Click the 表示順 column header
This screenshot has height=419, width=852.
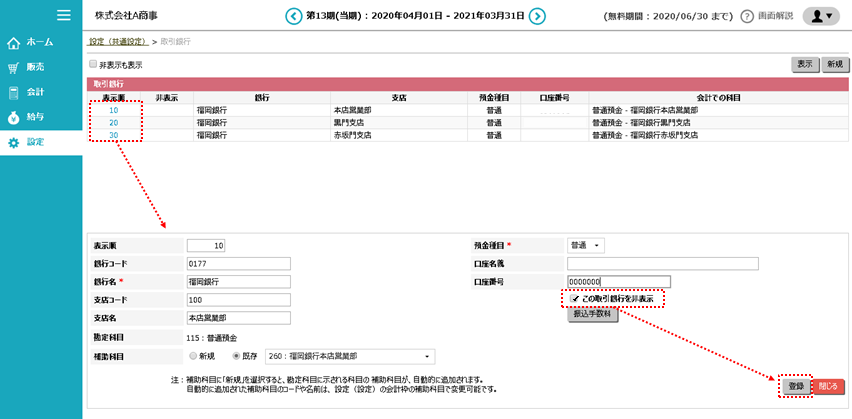pyautogui.click(x=114, y=98)
